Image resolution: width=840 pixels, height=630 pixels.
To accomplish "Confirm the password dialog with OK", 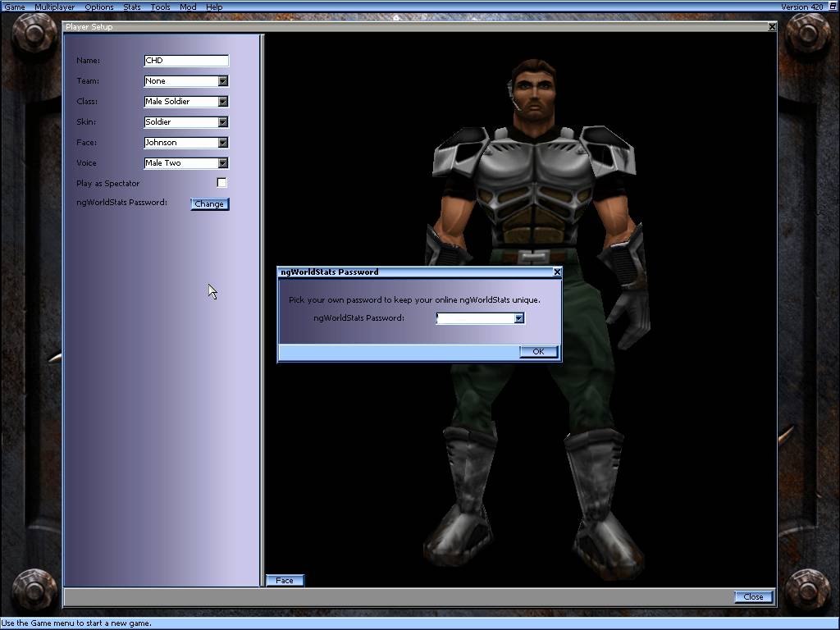I will [538, 351].
